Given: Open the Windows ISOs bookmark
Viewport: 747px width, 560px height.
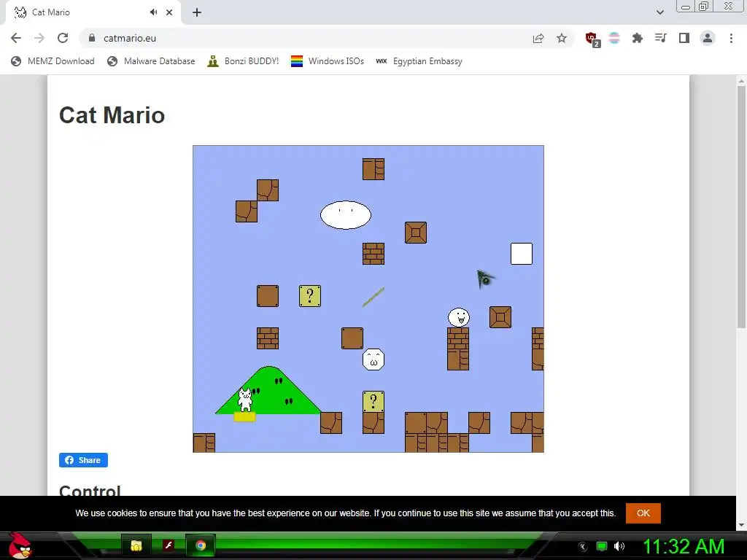Looking at the screenshot, I should tap(328, 61).
